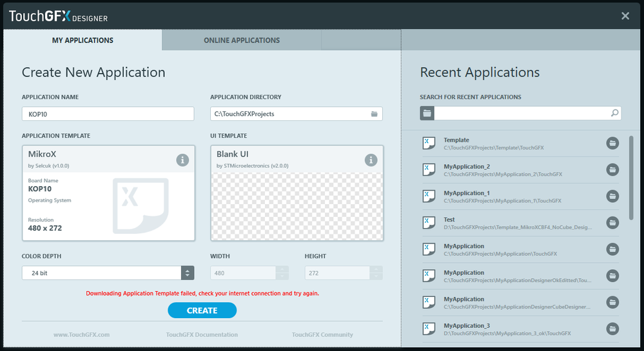Click file icon of MyApplicationDesignerCubeDesigner entry
The image size is (644, 351).
click(x=429, y=303)
